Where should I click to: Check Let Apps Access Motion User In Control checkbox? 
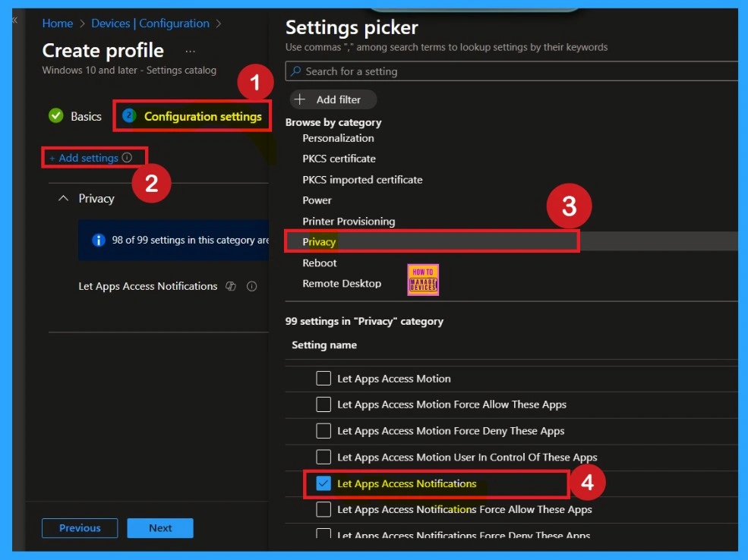point(324,457)
